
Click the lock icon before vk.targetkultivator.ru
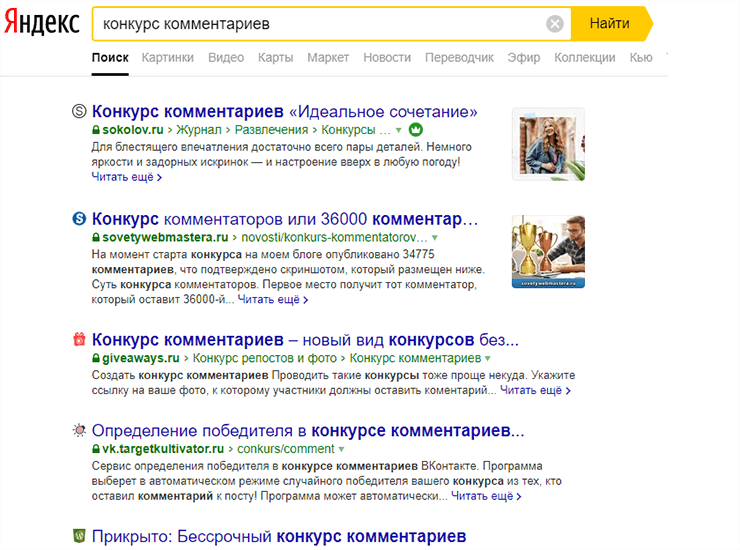coord(96,448)
